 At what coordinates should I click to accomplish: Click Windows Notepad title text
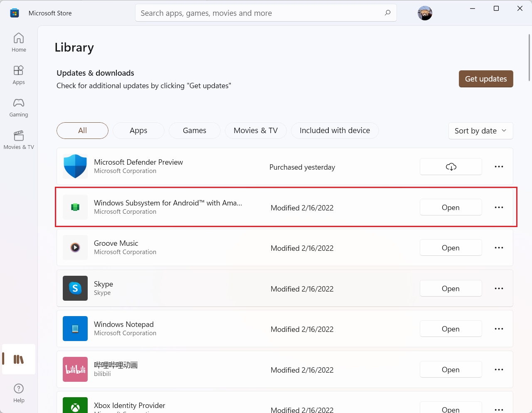coord(124,324)
